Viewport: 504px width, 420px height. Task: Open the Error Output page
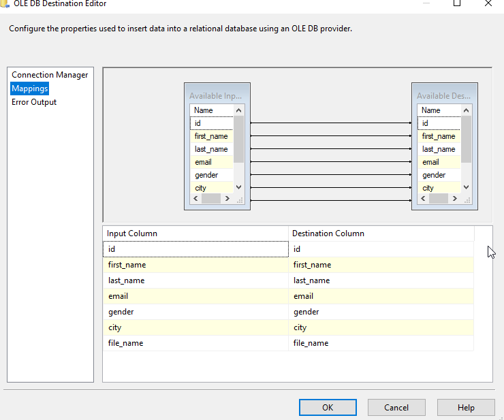(x=34, y=102)
